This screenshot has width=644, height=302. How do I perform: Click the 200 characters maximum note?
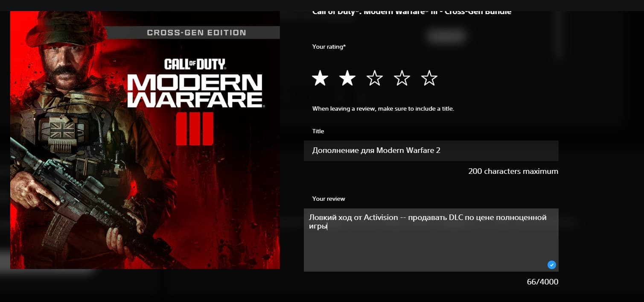click(x=513, y=171)
